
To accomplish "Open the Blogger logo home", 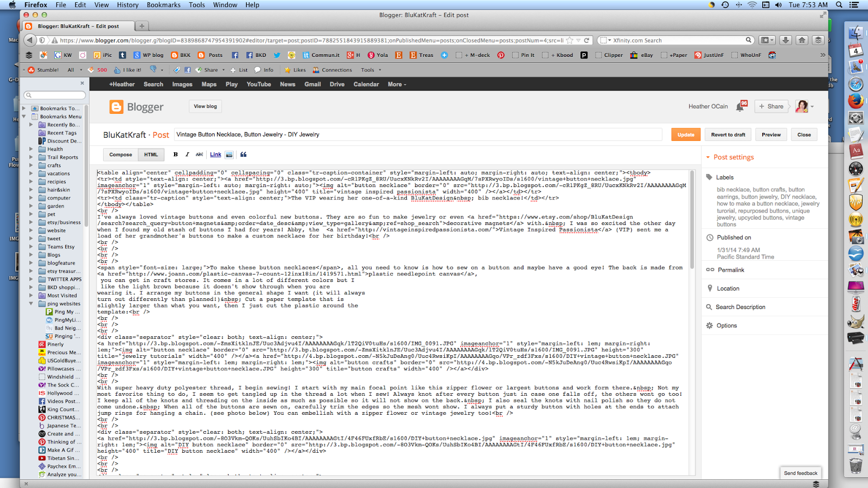I will pos(137,107).
